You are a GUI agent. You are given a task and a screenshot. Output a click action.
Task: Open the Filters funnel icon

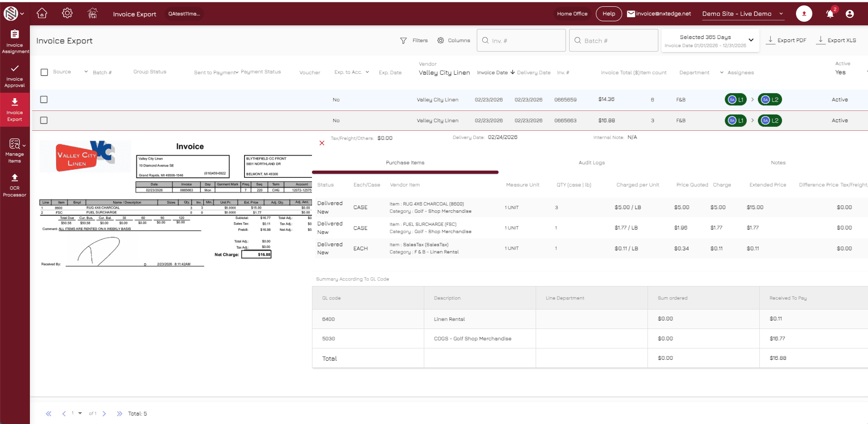click(x=403, y=41)
